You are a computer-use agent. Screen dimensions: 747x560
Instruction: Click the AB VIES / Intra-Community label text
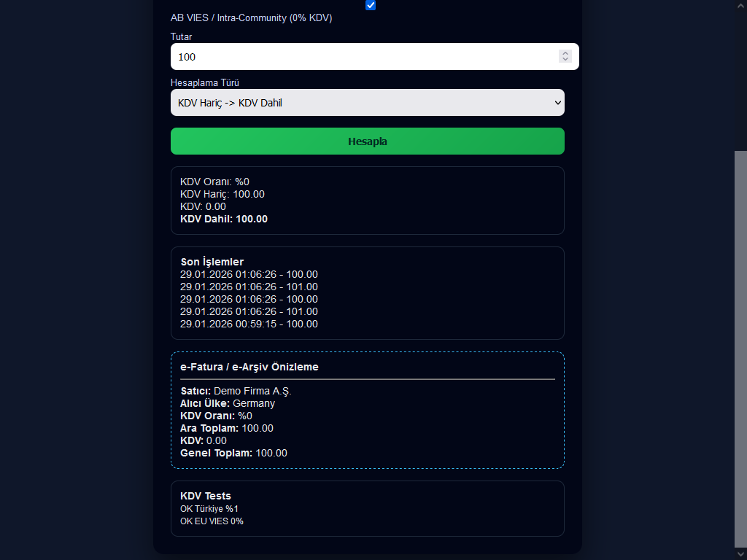251,17
